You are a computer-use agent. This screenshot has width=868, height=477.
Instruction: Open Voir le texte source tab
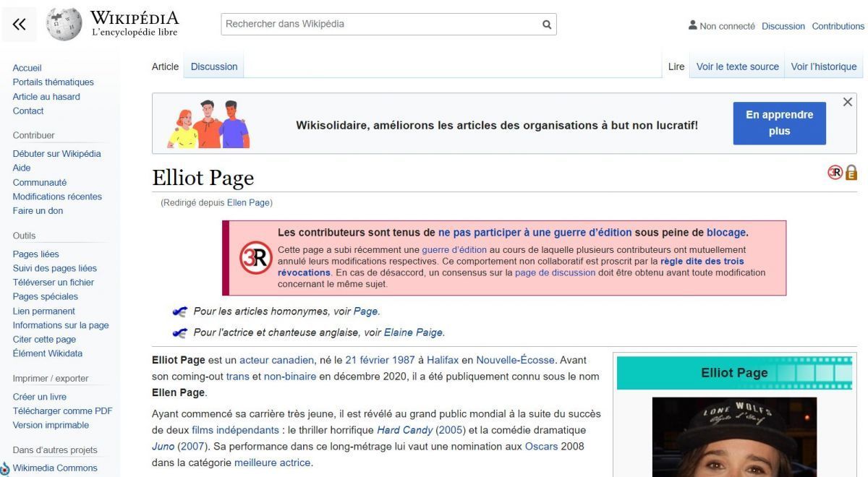[737, 66]
